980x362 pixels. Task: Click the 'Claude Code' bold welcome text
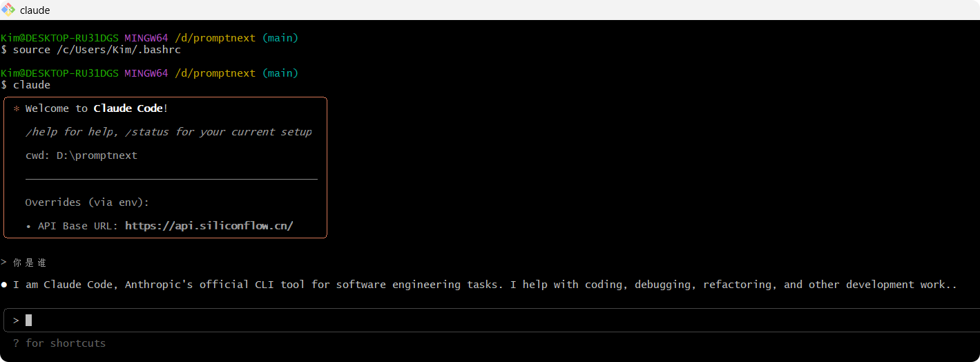pyautogui.click(x=128, y=108)
